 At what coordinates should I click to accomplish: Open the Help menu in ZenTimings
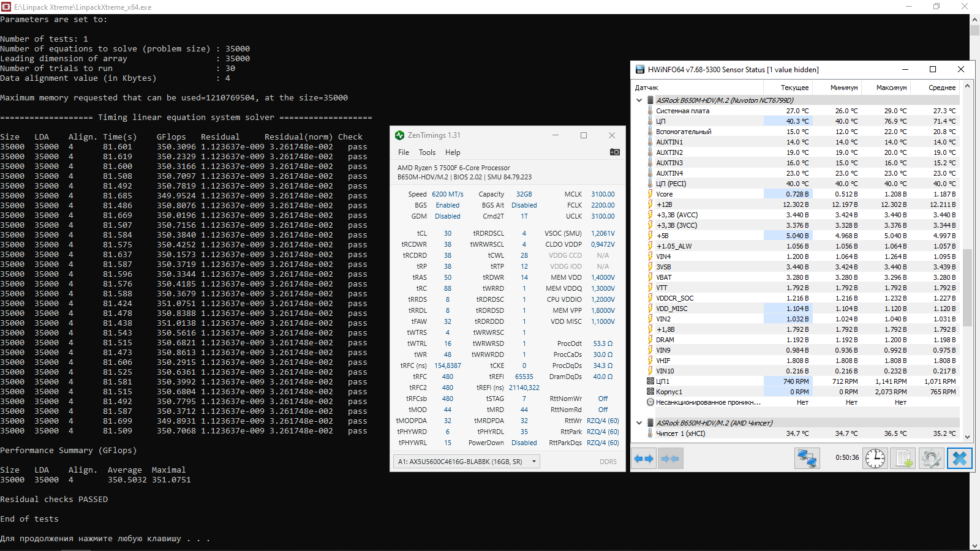[453, 152]
